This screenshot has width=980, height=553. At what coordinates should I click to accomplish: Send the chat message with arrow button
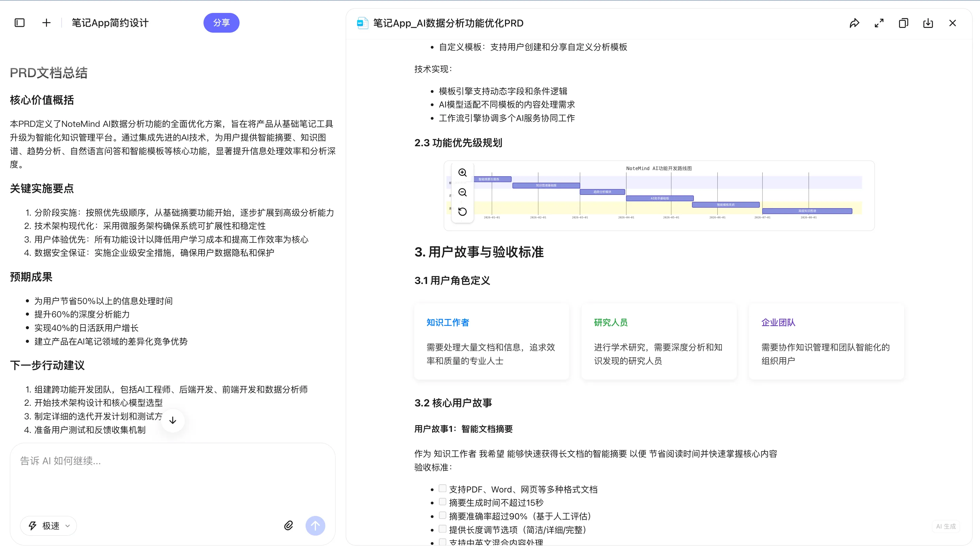click(x=315, y=525)
